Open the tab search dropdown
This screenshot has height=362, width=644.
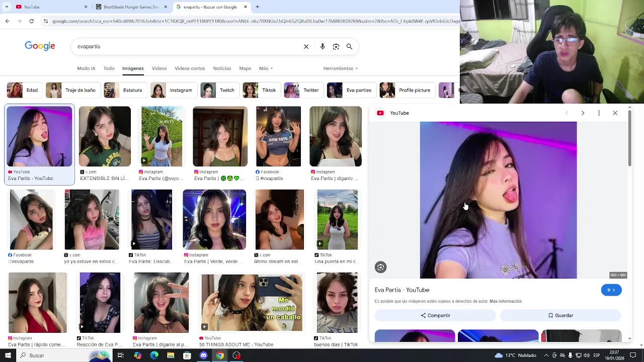pos(7,7)
